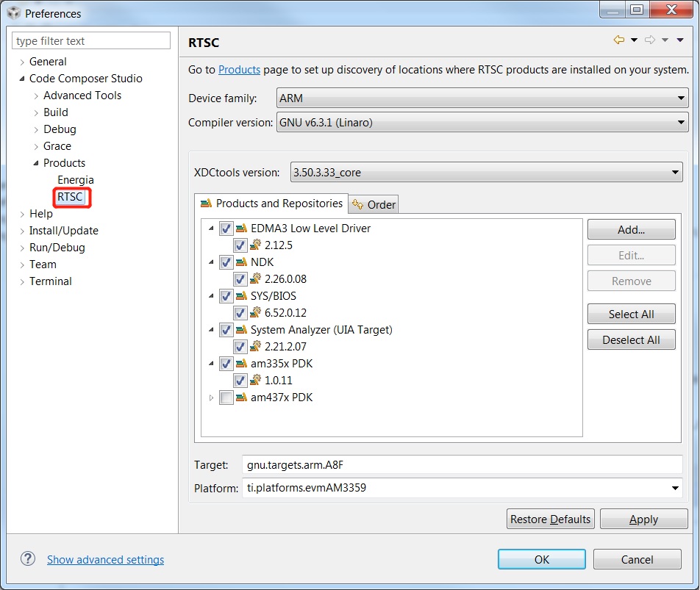Click the Preferences window title icon
Screen dimensions: 700x590
coord(14,13)
